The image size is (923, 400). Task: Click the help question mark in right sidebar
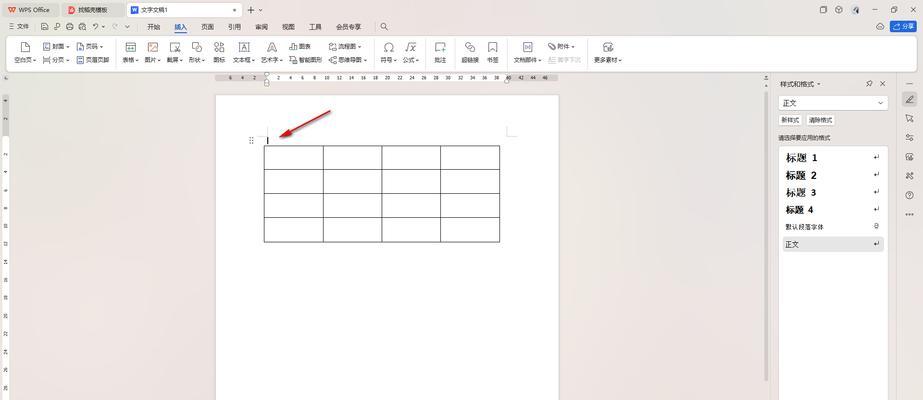point(909,195)
